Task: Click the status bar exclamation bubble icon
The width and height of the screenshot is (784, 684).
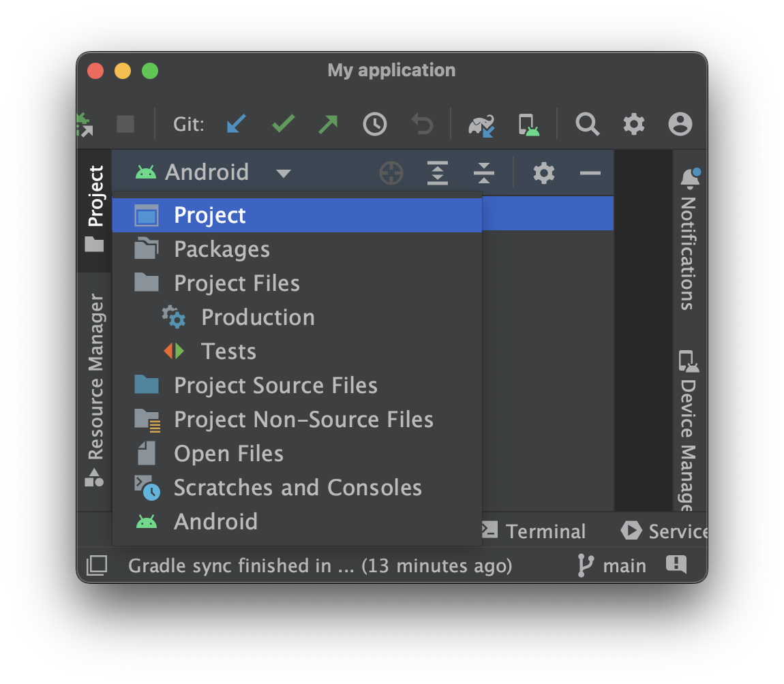Action: pos(676,565)
